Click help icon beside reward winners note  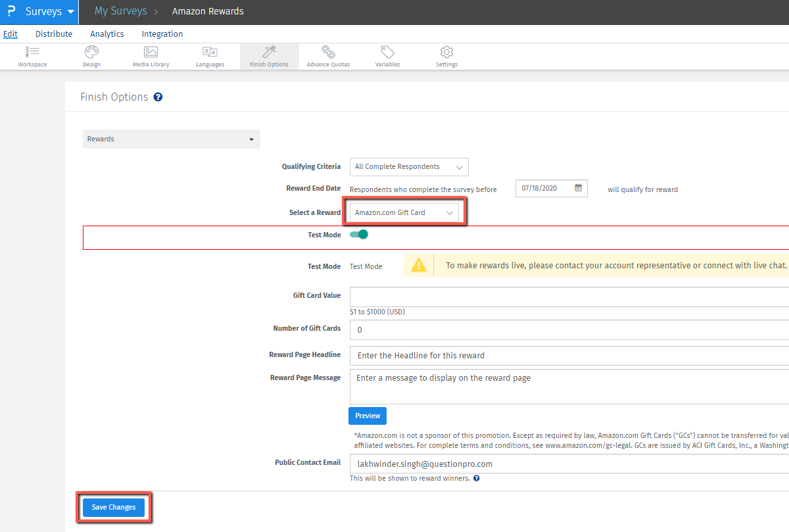coord(477,478)
